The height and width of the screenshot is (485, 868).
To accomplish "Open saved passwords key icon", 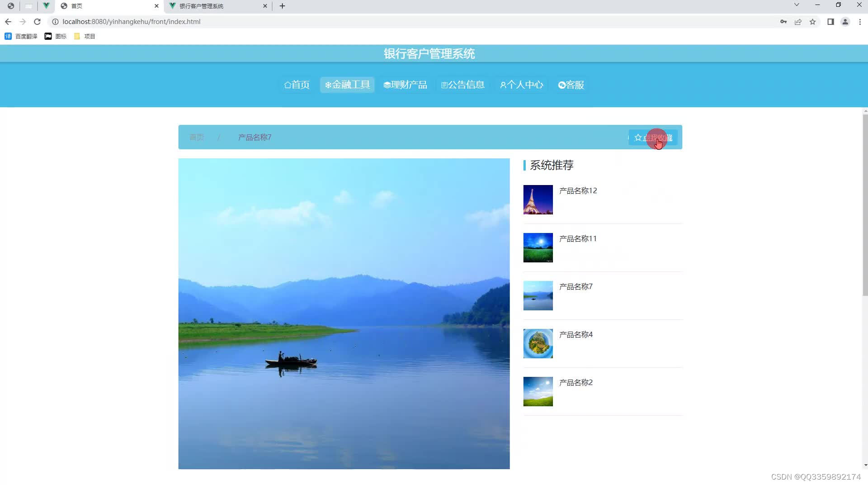I will (x=783, y=22).
